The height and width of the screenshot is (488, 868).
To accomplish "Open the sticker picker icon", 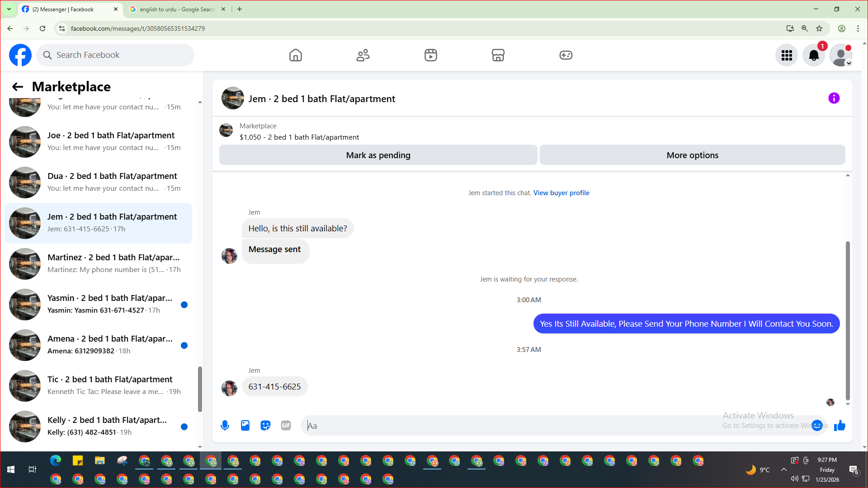I will (x=265, y=425).
